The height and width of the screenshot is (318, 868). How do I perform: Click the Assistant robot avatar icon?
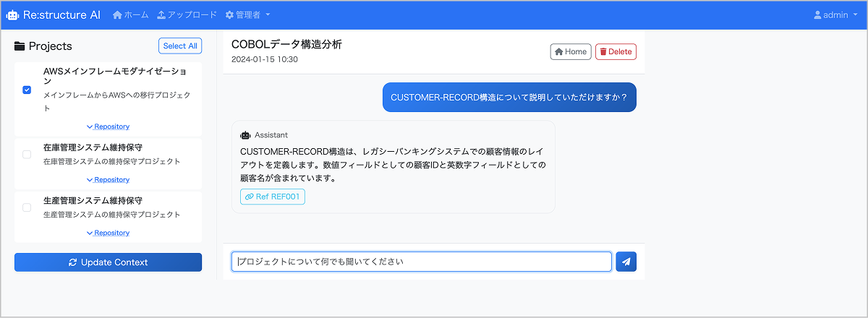tap(245, 135)
